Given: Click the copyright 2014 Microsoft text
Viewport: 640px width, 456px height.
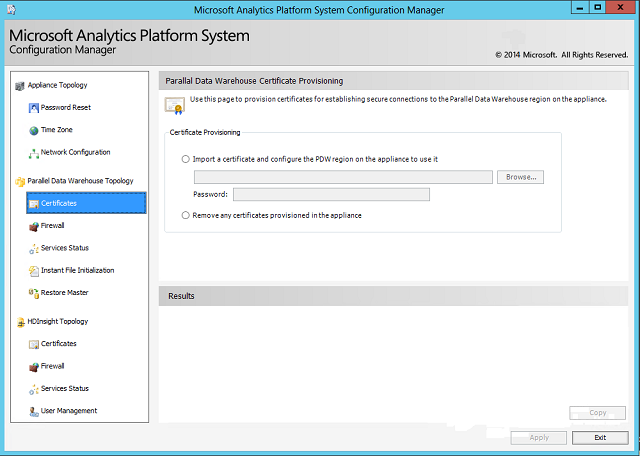Looking at the screenshot, I should (562, 55).
